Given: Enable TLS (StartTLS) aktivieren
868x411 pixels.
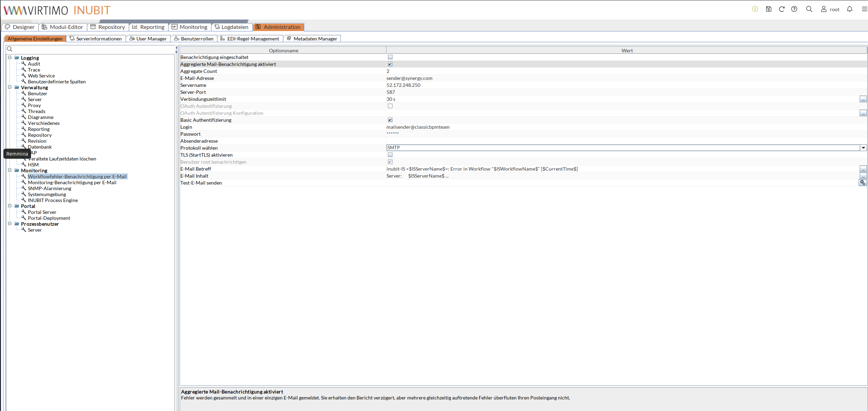Looking at the screenshot, I should tap(390, 155).
